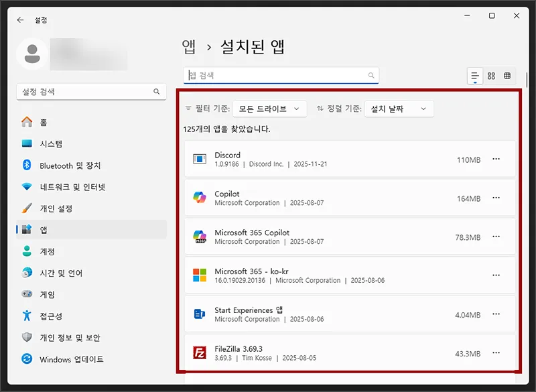Screen dimensions: 536x392
Task: Select the Discord app name text
Action: (227, 155)
